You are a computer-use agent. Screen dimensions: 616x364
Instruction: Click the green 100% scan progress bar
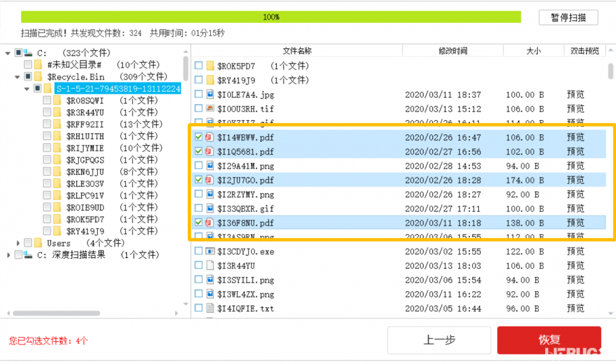click(x=270, y=17)
